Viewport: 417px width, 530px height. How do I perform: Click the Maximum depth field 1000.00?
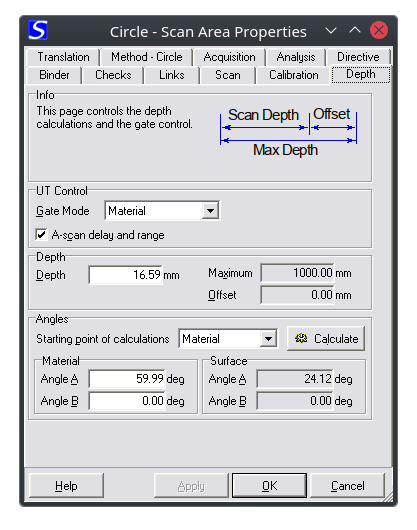[297, 272]
